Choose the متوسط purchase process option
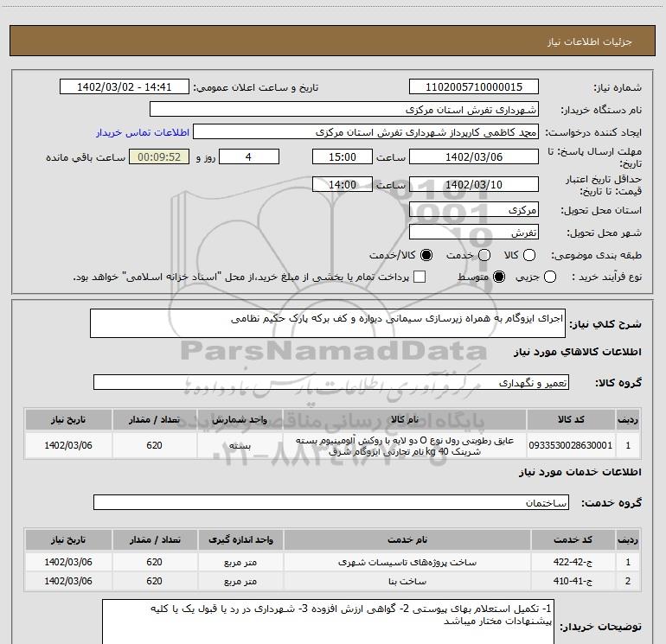 (499, 277)
